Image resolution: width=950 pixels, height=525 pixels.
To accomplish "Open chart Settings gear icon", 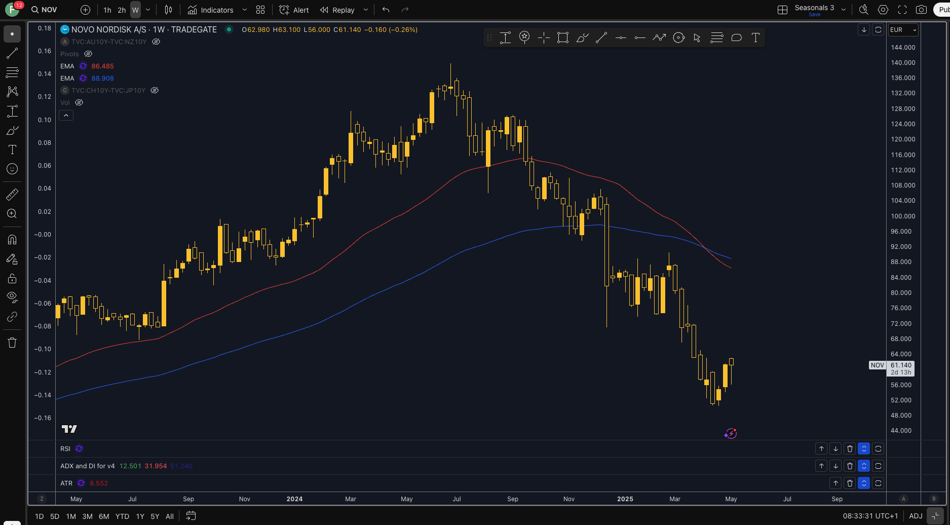I will click(883, 10).
